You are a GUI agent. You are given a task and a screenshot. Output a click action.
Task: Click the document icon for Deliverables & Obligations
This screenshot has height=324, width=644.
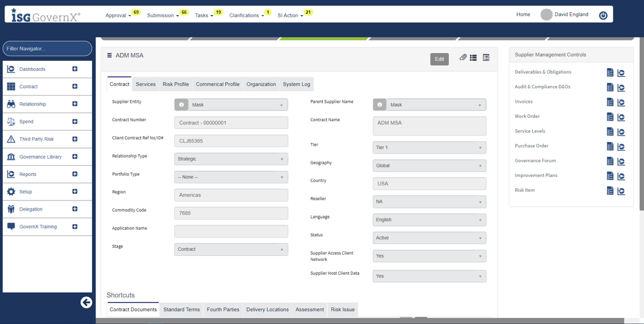coord(610,72)
